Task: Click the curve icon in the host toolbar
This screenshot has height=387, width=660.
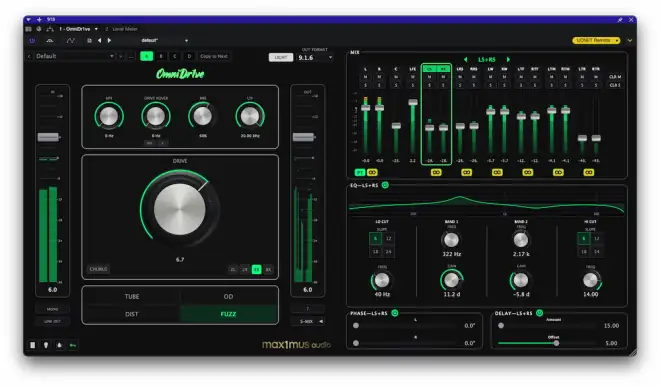Action: tap(70, 40)
